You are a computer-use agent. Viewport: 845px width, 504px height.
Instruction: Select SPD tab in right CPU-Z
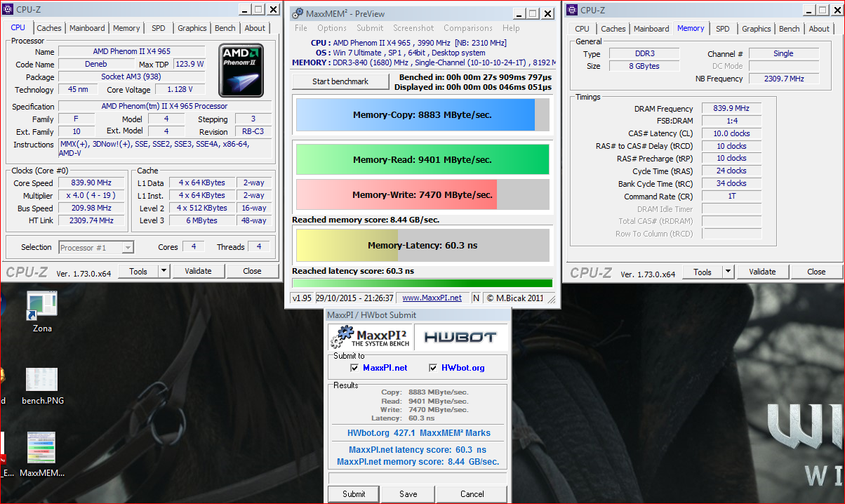pos(723,29)
